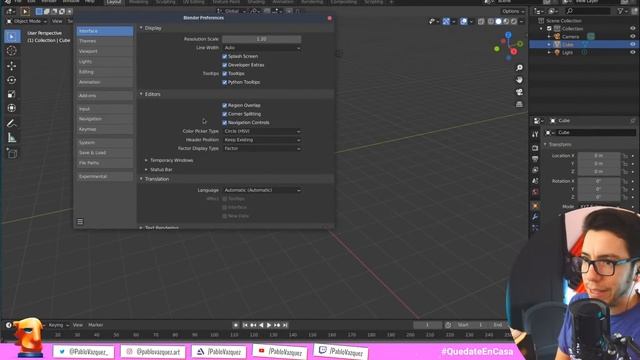
Task: Click the navigation gizmo axes
Action: pyautogui.click(x=508, y=46)
